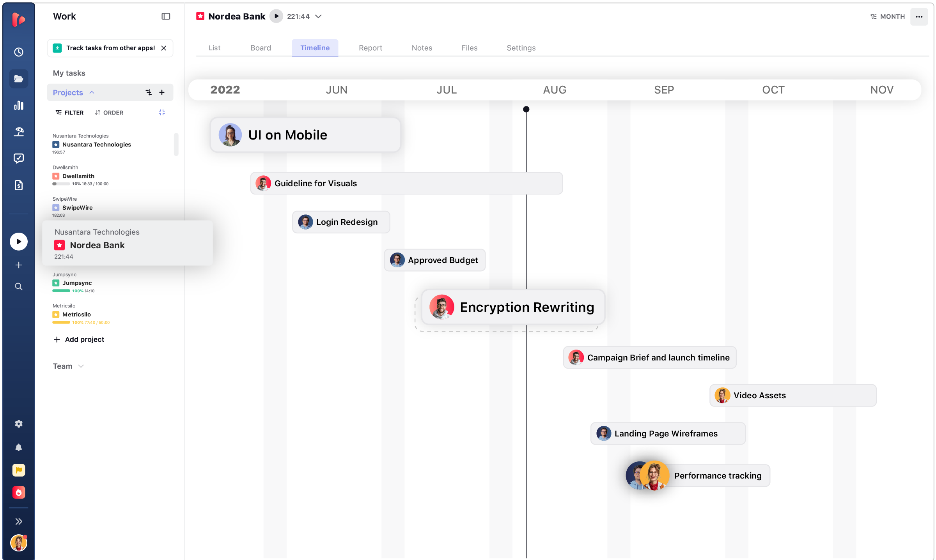
Task: Click Metricsilo yellow progress bar
Action: [x=61, y=322]
